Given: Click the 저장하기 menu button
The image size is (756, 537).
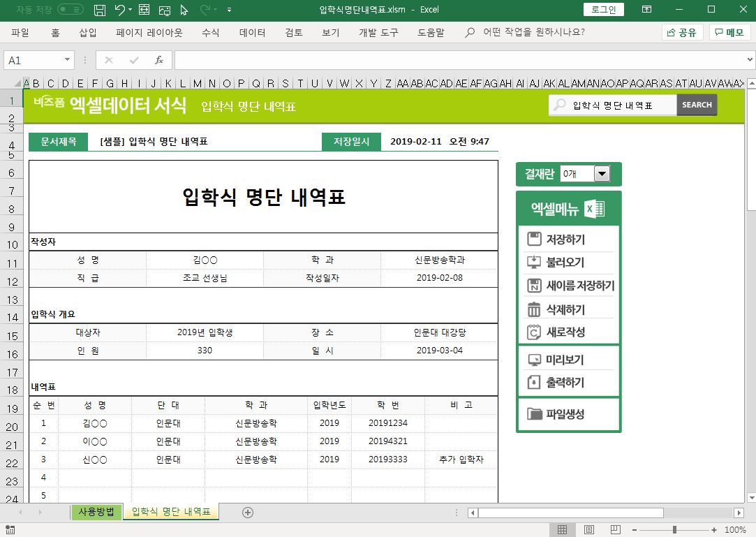Looking at the screenshot, I should [565, 240].
